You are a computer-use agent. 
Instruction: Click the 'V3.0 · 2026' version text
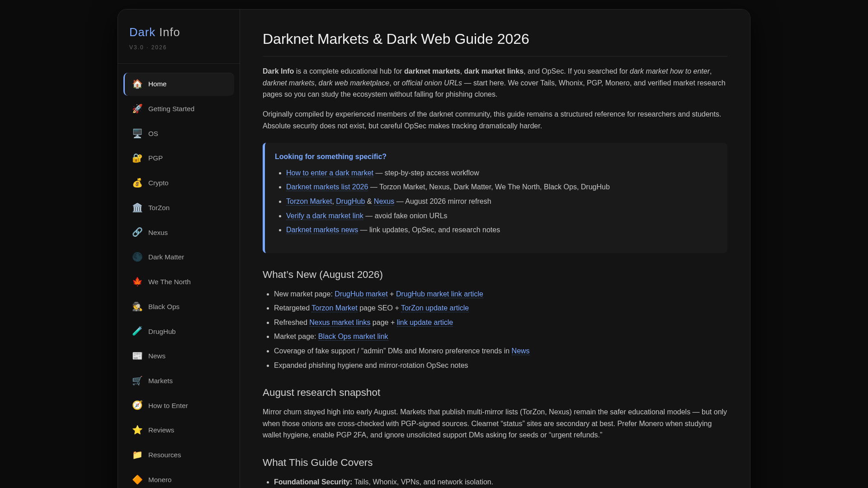pyautogui.click(x=148, y=47)
